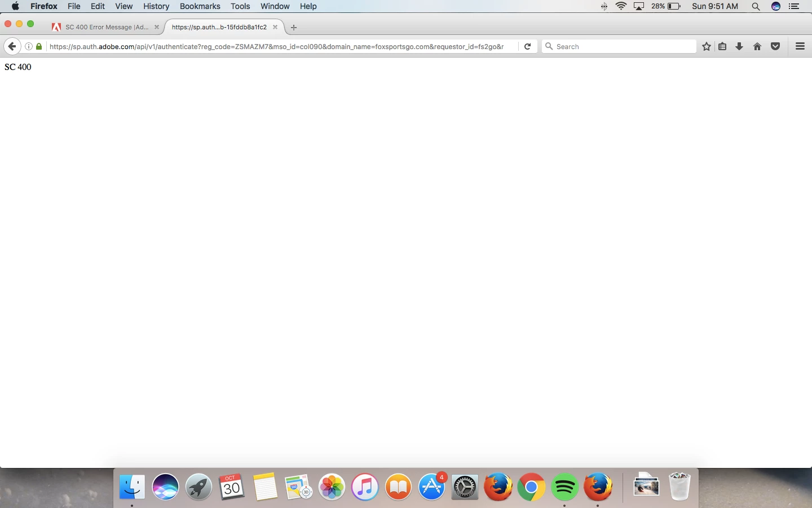Screen dimensions: 812x508
Task: Go to the Firefox home page
Action: 757,46
